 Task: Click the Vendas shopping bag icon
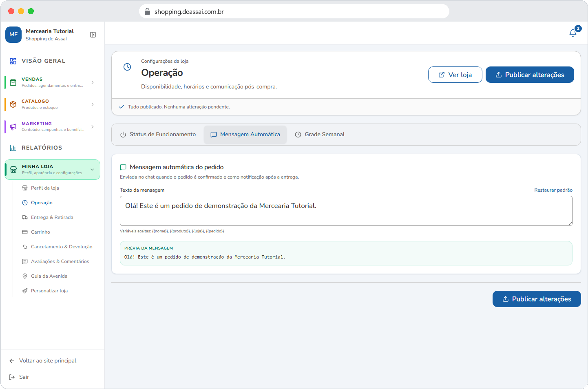click(x=13, y=82)
